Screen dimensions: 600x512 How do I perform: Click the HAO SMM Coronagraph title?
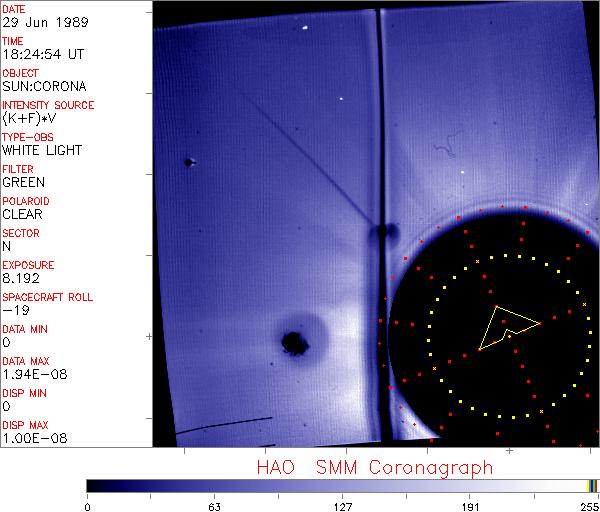(374, 467)
